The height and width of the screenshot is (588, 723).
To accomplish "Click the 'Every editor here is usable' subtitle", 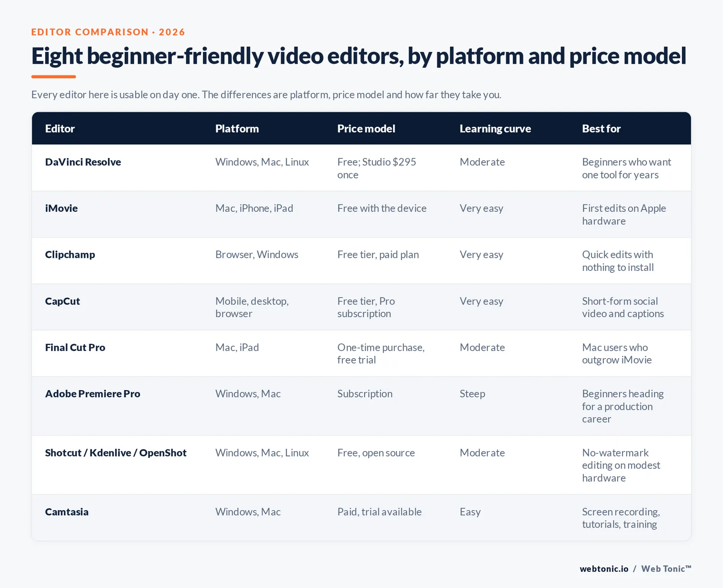I will click(266, 95).
